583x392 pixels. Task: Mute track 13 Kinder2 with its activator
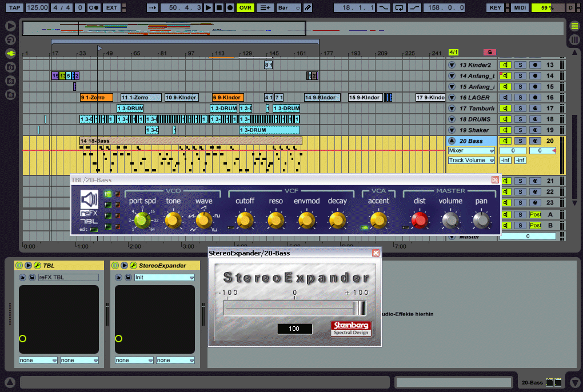click(x=505, y=65)
